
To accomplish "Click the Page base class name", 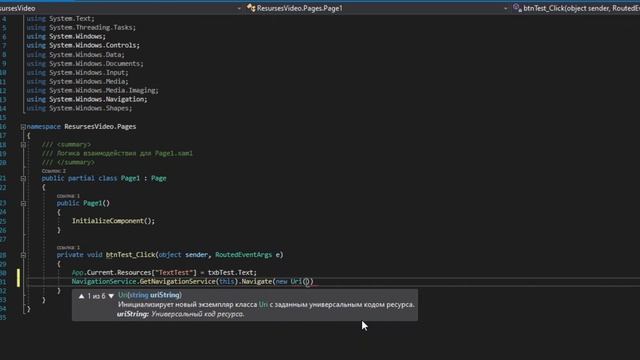I will (x=158, y=178).
